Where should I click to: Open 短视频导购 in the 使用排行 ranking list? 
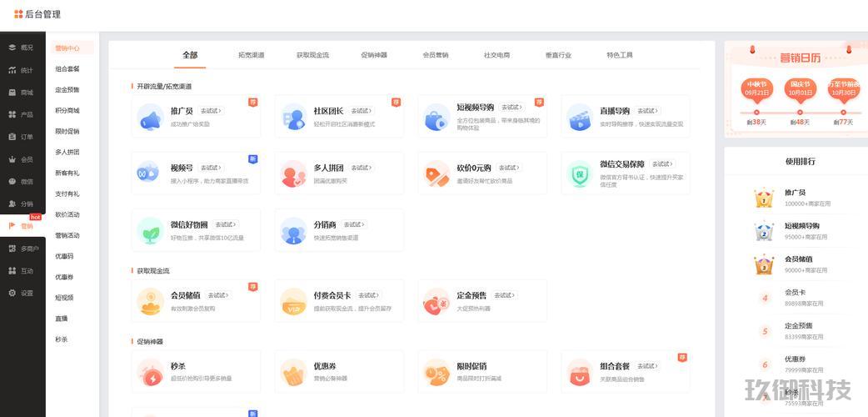point(802,226)
